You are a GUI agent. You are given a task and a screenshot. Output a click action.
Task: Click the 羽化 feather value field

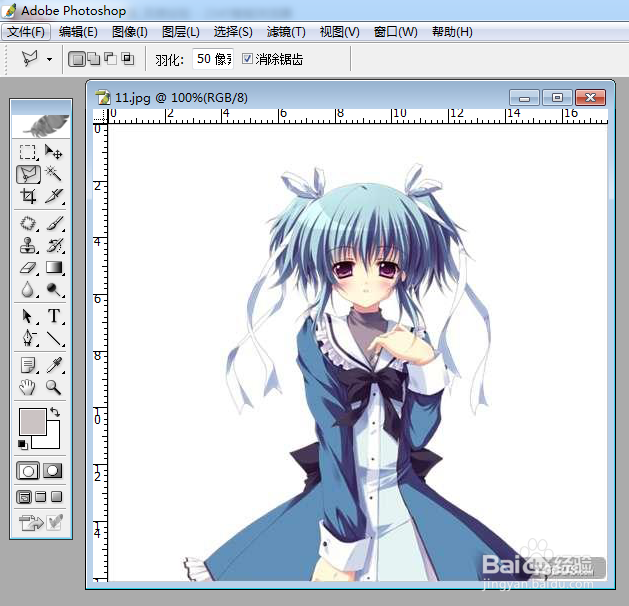pyautogui.click(x=213, y=59)
